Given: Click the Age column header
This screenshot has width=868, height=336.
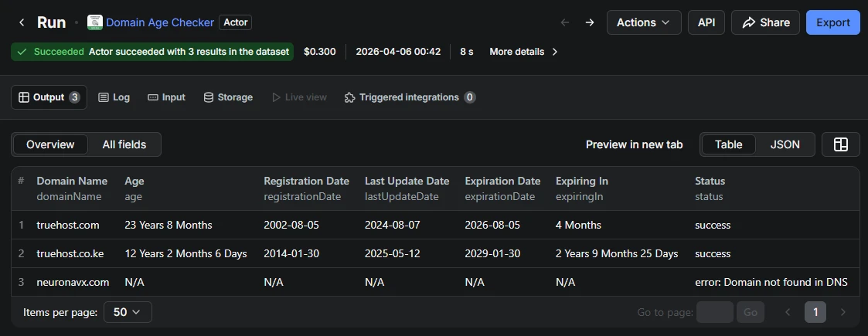Looking at the screenshot, I should coord(134,181).
